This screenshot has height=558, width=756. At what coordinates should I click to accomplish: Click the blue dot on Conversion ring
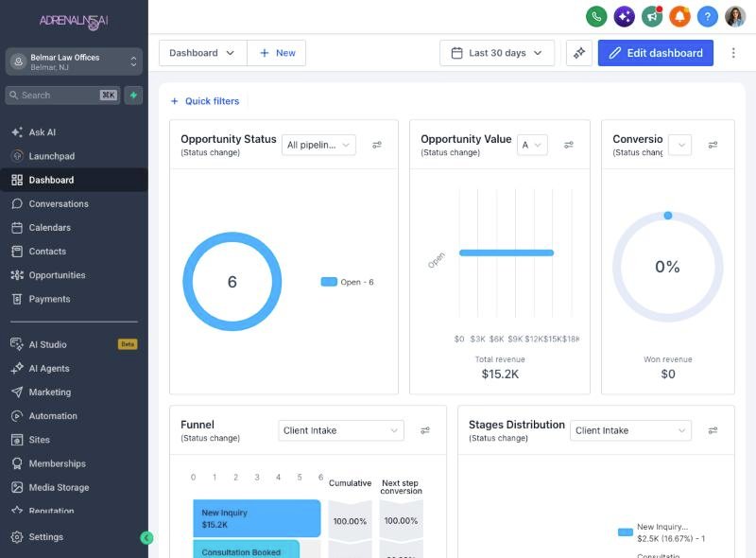click(668, 216)
